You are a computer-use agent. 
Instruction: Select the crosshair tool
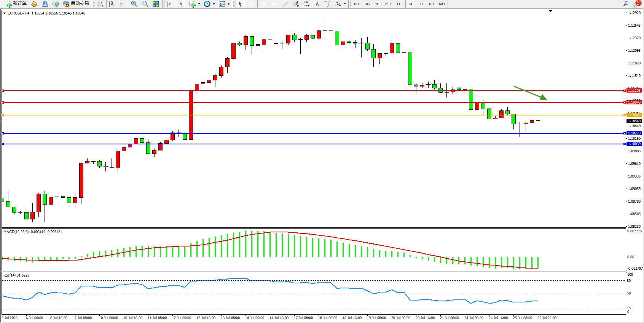tap(251, 4)
